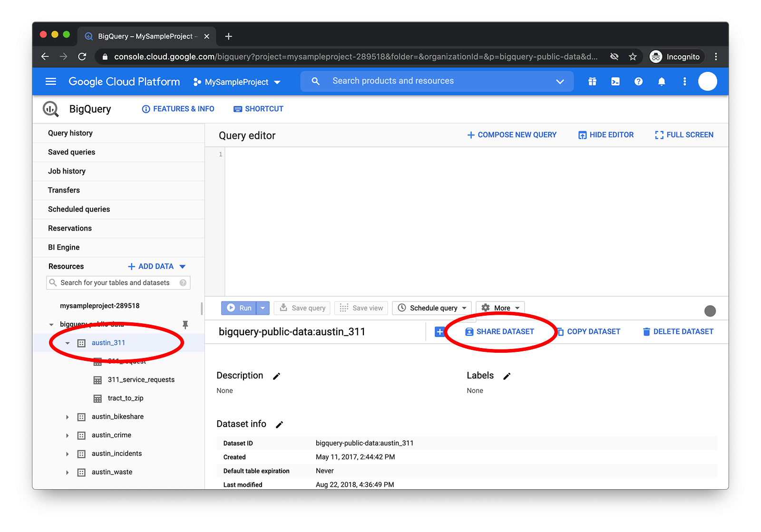761x532 pixels.
Task: Open the Schedule query dropdown
Action: (x=432, y=308)
